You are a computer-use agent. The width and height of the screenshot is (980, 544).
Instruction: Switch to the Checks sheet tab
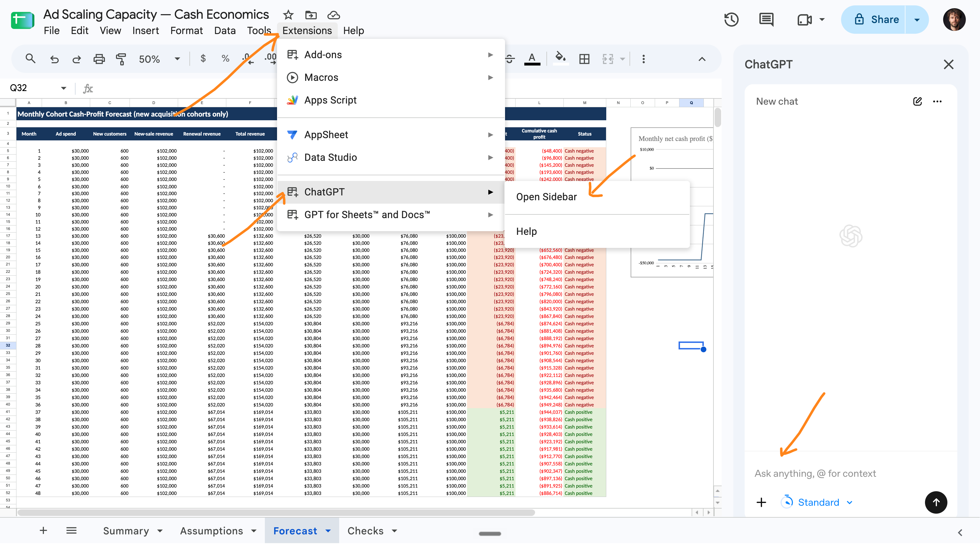(365, 531)
